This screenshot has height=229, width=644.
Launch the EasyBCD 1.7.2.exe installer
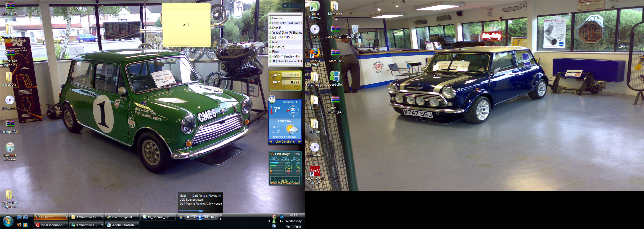click(10, 152)
